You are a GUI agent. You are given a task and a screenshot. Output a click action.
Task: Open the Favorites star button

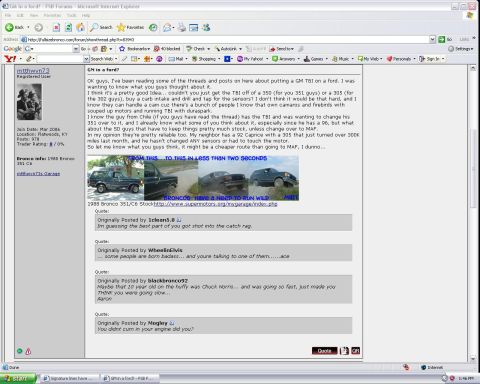click(130, 27)
